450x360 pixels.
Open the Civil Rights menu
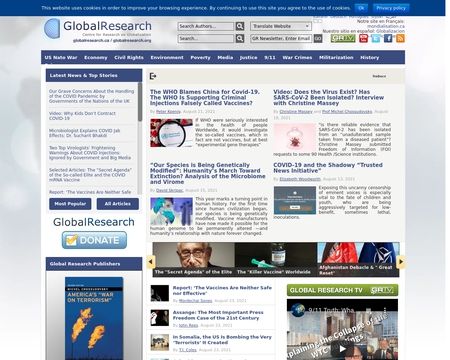(129, 57)
